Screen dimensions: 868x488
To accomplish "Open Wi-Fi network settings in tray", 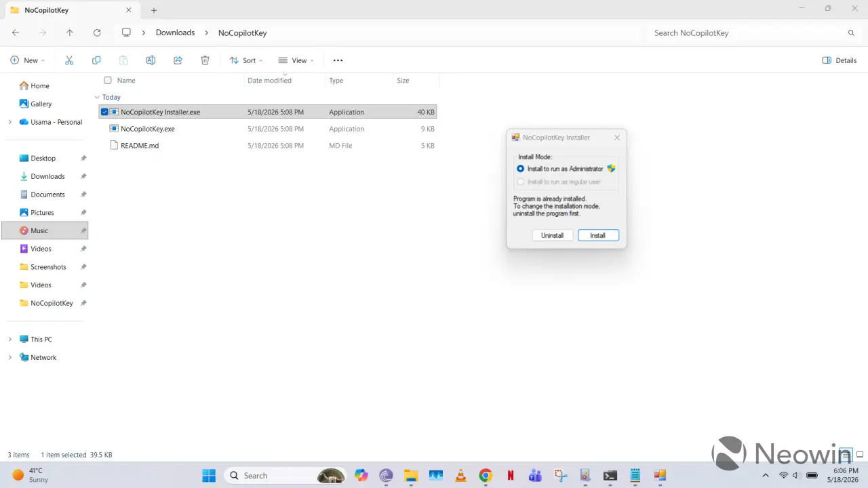I will point(783,475).
